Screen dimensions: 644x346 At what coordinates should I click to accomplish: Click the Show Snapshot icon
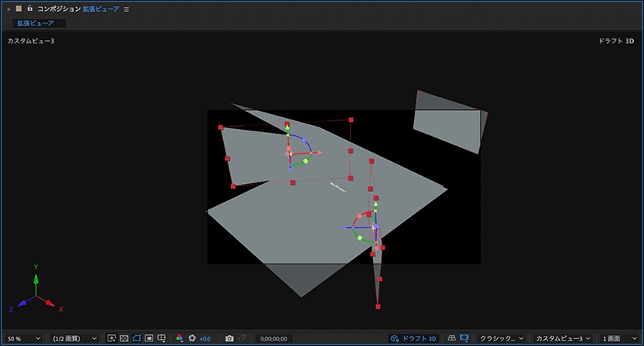[243, 338]
